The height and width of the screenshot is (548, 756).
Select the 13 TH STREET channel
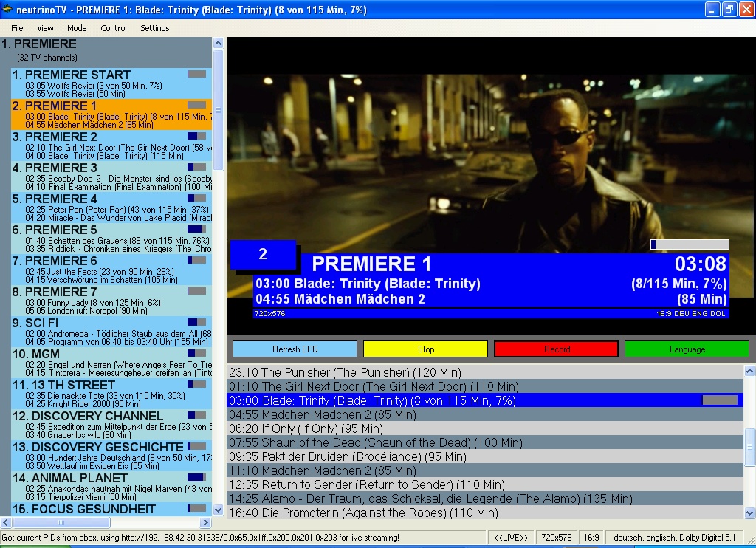[111, 394]
